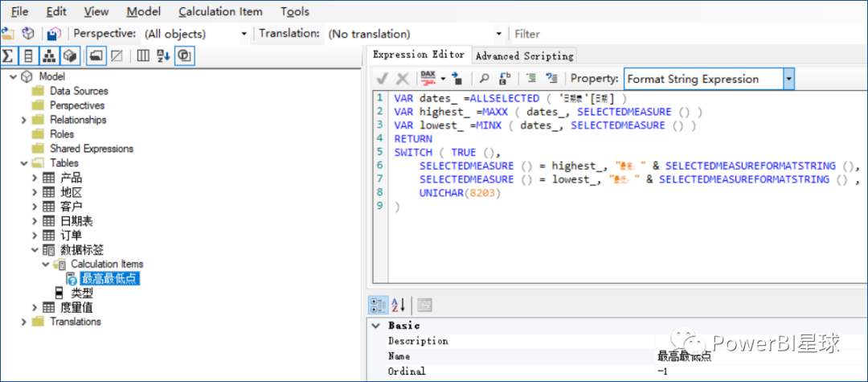Expand the 客户 table
Screen dimensions: 868x382
point(35,207)
